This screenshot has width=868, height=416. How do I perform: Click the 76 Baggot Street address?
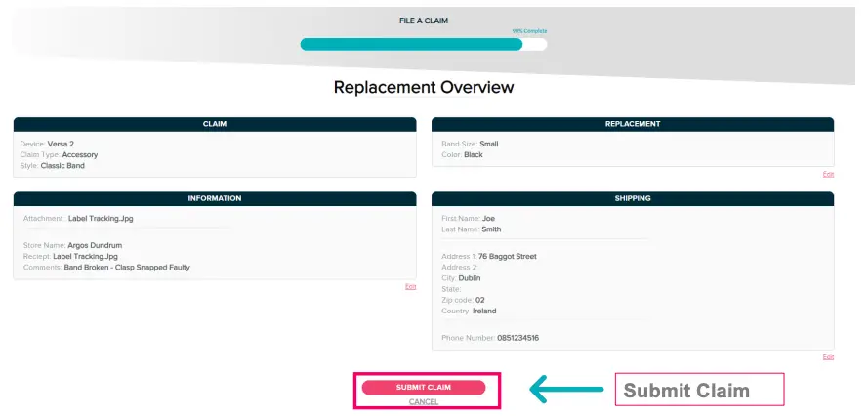point(507,256)
